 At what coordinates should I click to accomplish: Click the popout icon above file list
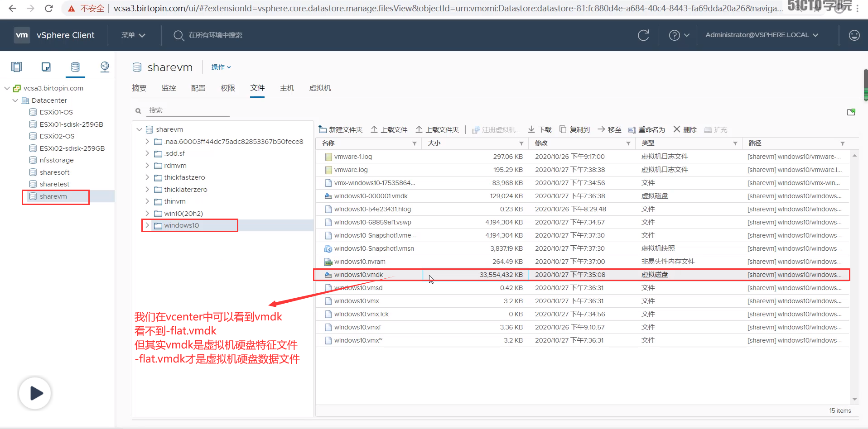(x=851, y=112)
